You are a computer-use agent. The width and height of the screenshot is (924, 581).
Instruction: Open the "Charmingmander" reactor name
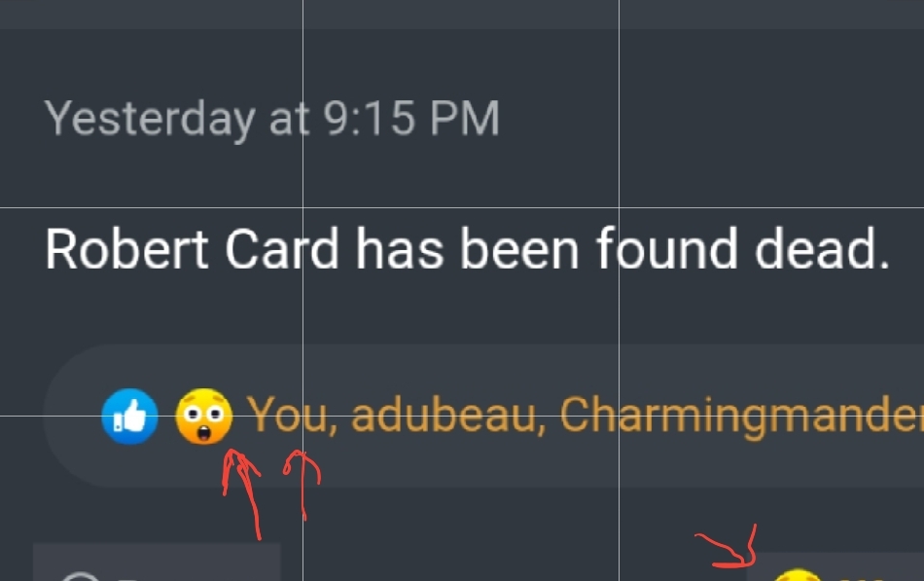point(741,417)
